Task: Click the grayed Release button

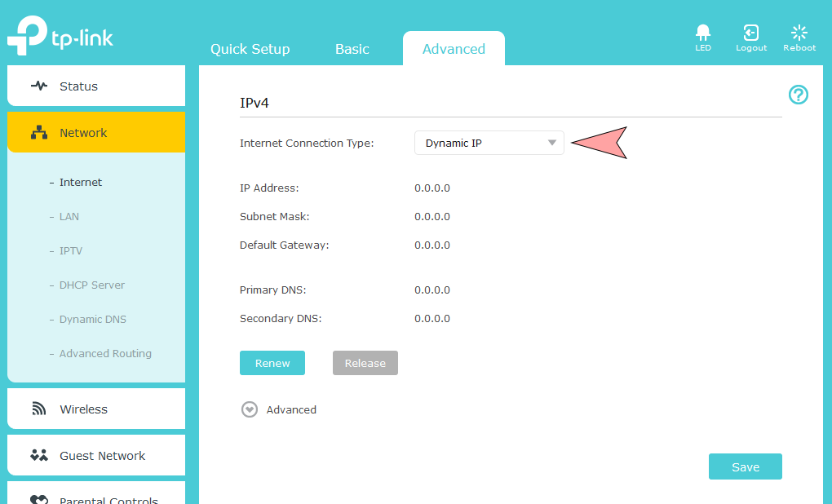Action: pyautogui.click(x=365, y=363)
